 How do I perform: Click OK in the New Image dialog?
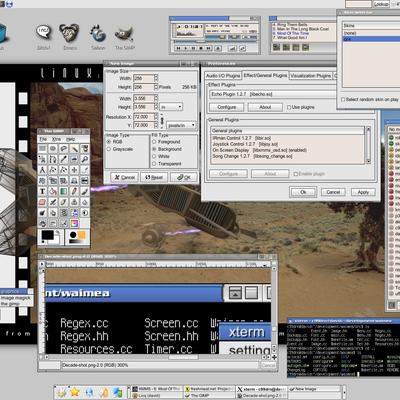pyautogui.click(x=184, y=177)
